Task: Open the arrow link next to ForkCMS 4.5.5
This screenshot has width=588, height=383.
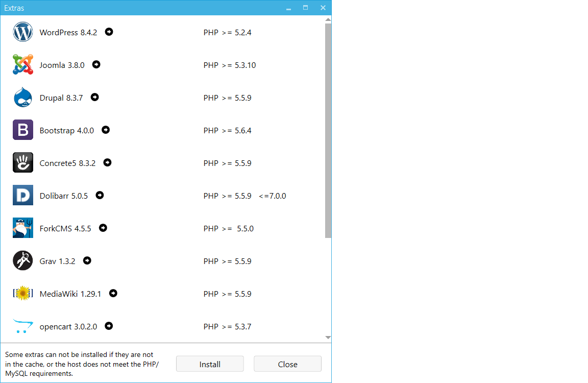Action: (x=103, y=228)
